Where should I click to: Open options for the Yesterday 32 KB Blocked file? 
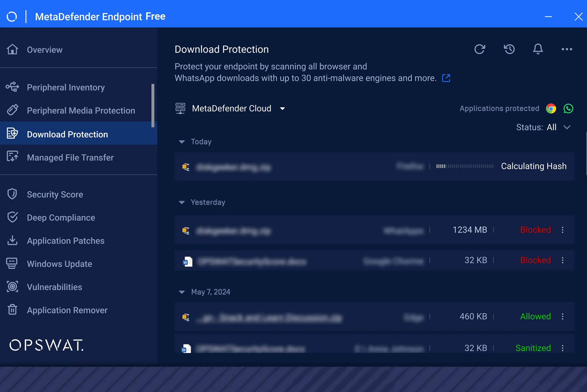[x=563, y=260]
